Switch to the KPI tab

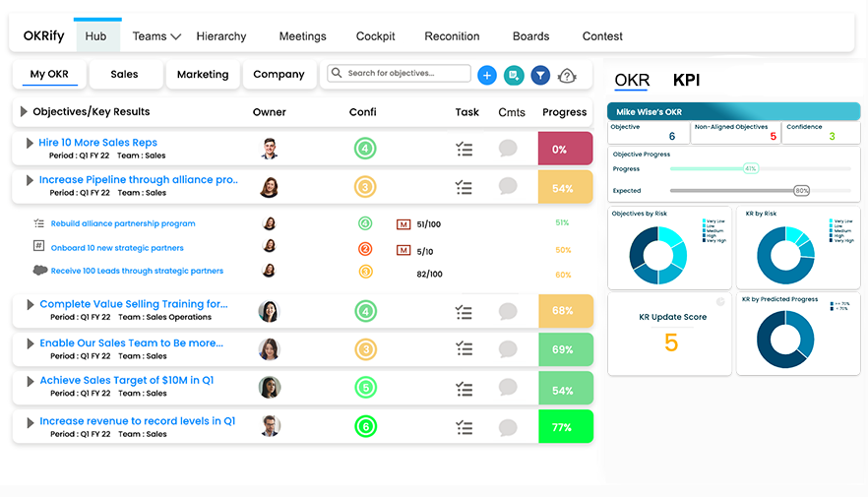pos(686,81)
